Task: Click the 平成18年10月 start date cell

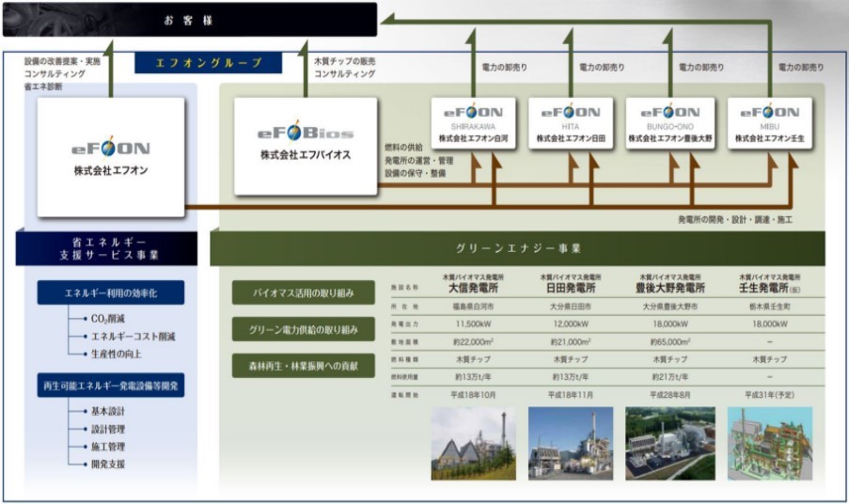Action: [x=473, y=395]
